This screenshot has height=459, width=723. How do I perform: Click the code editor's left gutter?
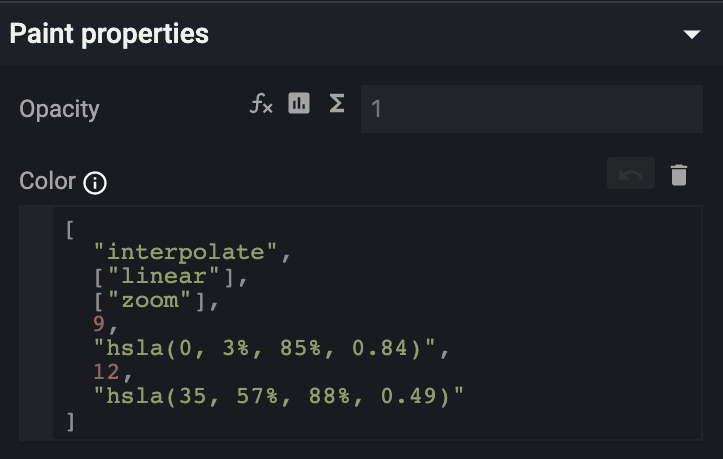(36, 323)
